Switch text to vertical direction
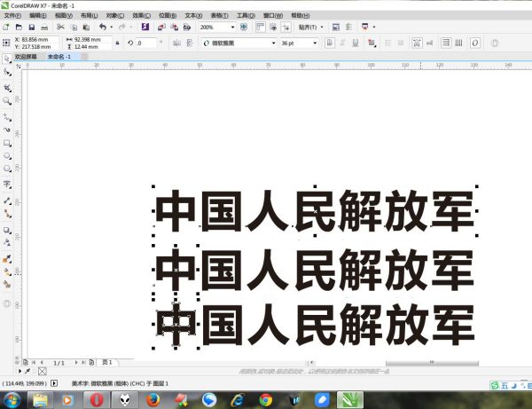532x409 pixels. [x=458, y=43]
